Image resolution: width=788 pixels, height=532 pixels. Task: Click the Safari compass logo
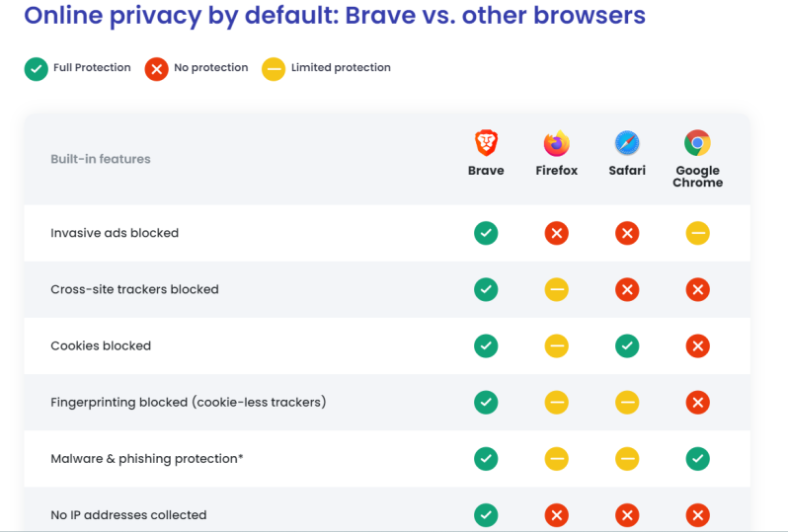tap(627, 143)
